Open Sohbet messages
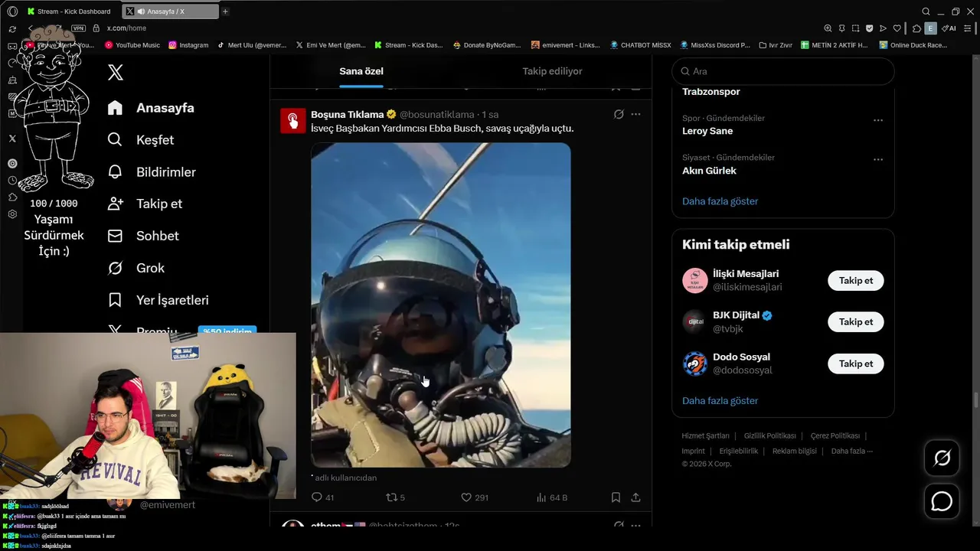The height and width of the screenshot is (551, 980). tap(143, 236)
